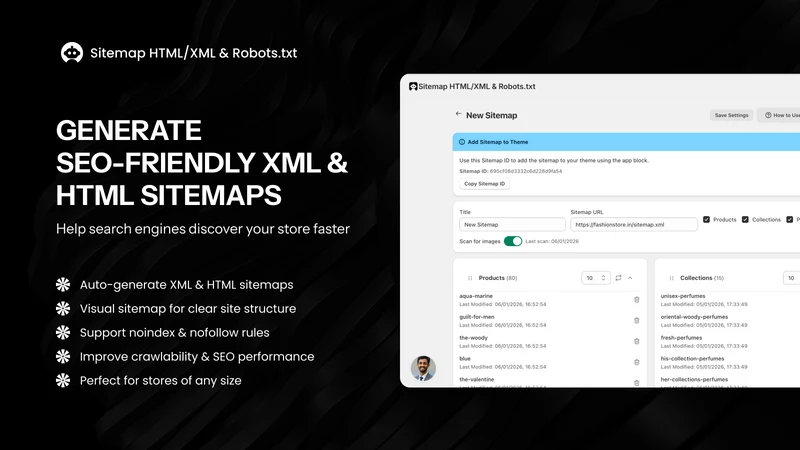Click the 'her-collections-perfumes' collection name
The image size is (800, 450).
694,380
